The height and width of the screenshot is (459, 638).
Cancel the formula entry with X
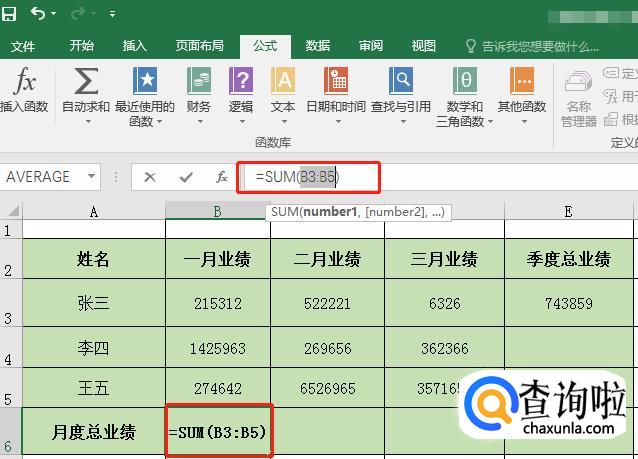(x=150, y=177)
